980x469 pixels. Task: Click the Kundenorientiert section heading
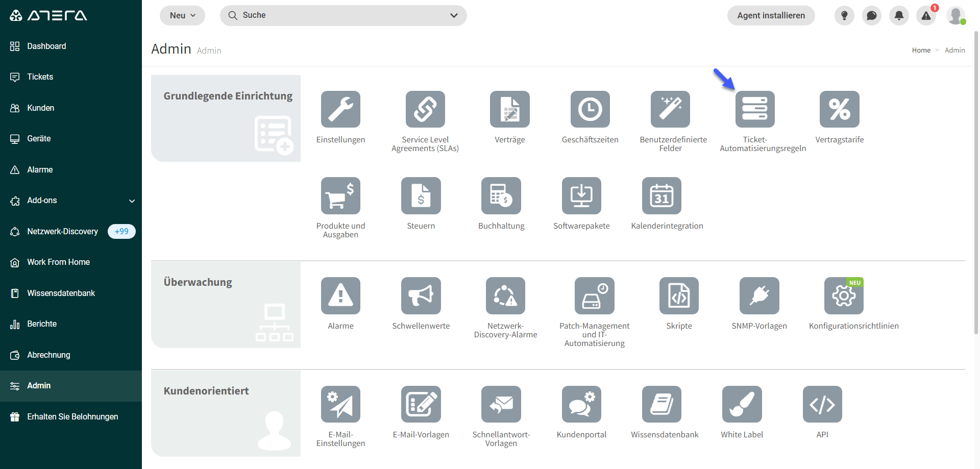pyautogui.click(x=206, y=391)
